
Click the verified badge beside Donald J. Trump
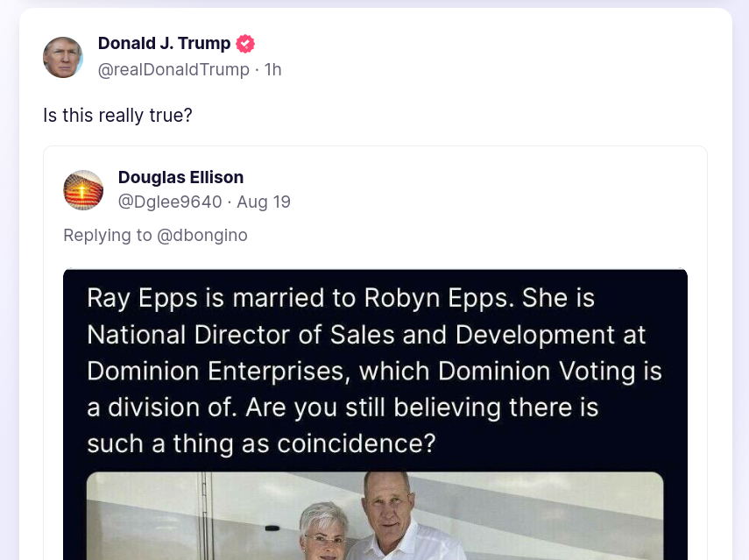[245, 44]
